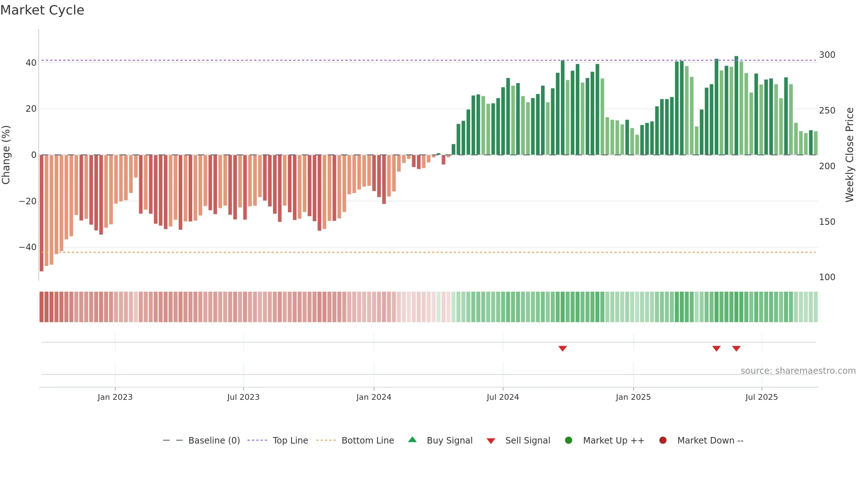Viewport: 868px width, 488px height.
Task: Click the Market Cycle chart title
Action: pos(42,10)
